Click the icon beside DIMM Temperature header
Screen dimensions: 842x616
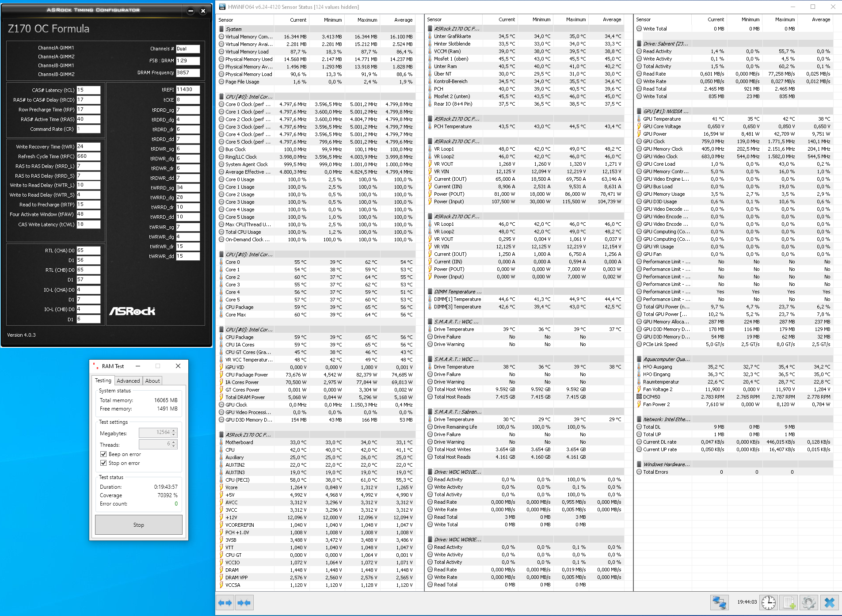click(x=430, y=292)
